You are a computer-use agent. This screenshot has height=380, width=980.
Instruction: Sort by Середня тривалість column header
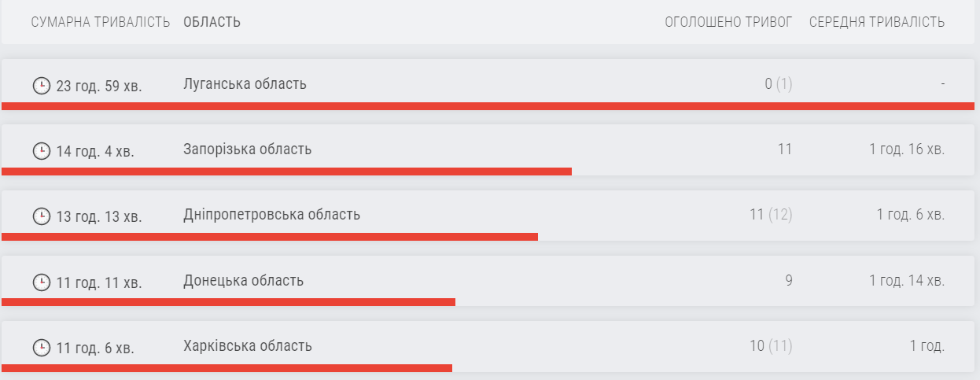click(x=876, y=22)
